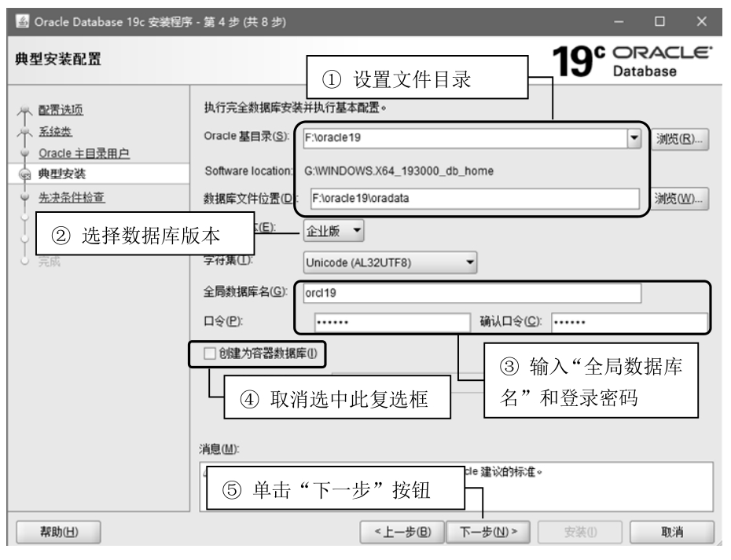Open the Oracle 基目录 dropdown arrow
The width and height of the screenshot is (731, 560).
[634, 138]
